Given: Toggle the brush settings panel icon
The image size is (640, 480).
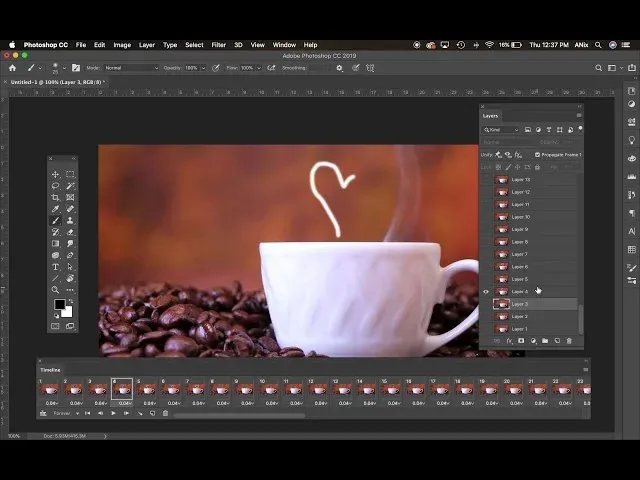Looking at the screenshot, I should 76,68.
